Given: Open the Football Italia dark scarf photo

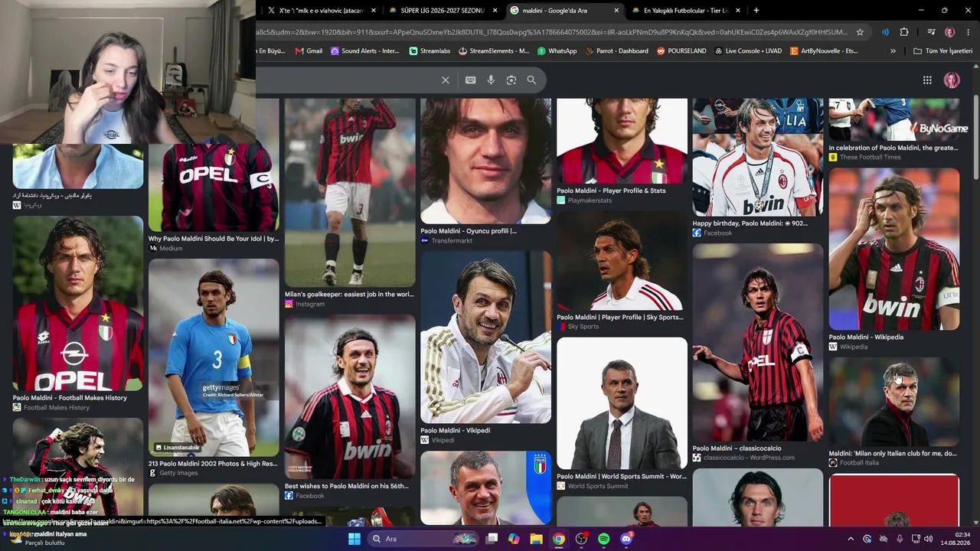Looking at the screenshot, I should pos(893,402).
